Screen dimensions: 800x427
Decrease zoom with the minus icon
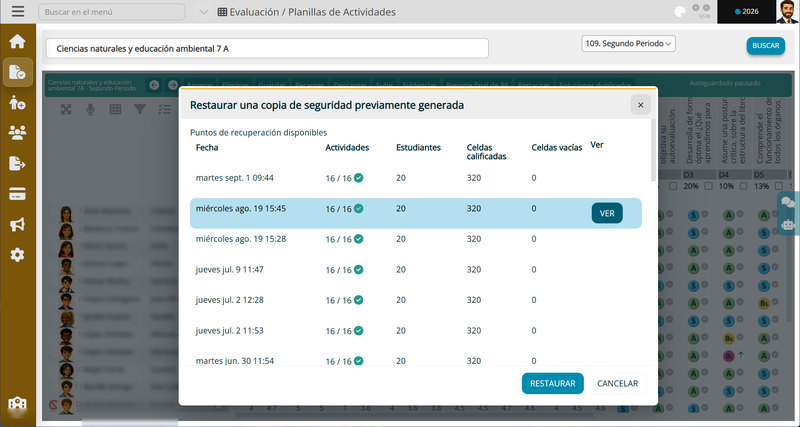pyautogui.click(x=707, y=8)
